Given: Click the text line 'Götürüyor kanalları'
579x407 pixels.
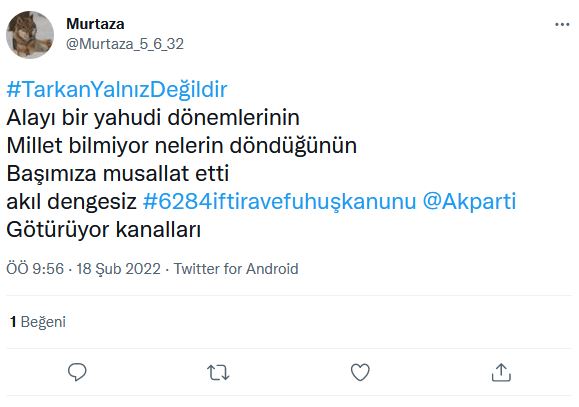Looking at the screenshot, I should coord(104,230).
